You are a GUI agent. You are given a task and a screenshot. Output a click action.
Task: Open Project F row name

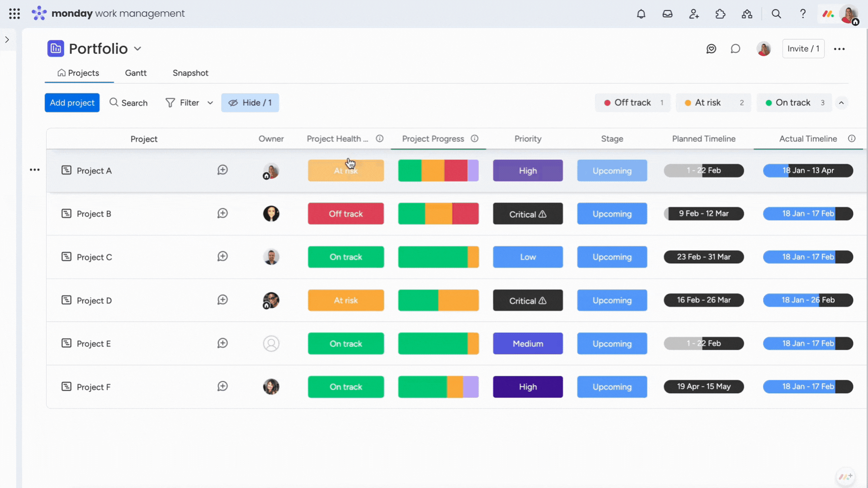94,387
